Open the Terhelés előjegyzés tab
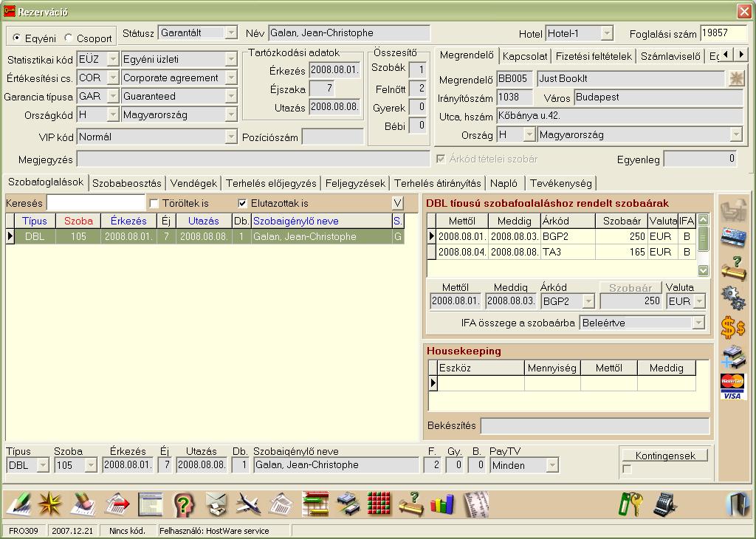This screenshot has width=756, height=539. tap(271, 183)
